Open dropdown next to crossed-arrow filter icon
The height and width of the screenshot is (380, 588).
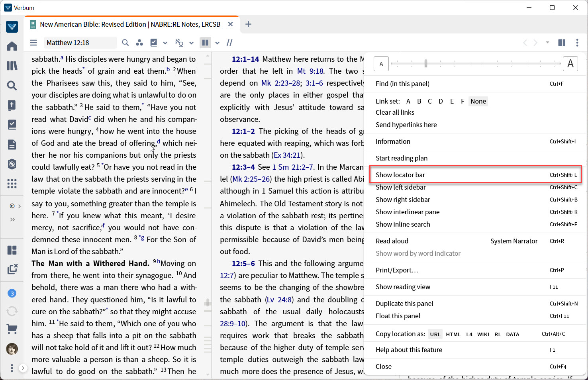pyautogui.click(x=191, y=43)
